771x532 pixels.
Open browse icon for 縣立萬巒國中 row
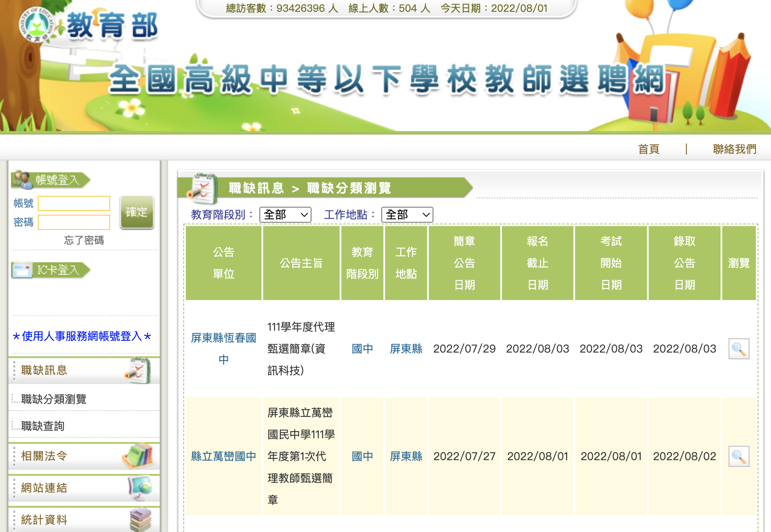(x=739, y=456)
